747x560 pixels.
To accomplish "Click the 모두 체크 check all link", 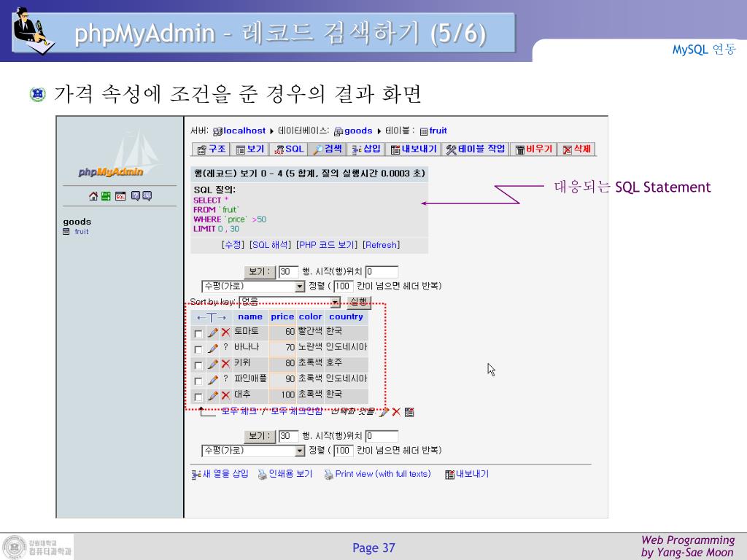I will pos(239,411).
